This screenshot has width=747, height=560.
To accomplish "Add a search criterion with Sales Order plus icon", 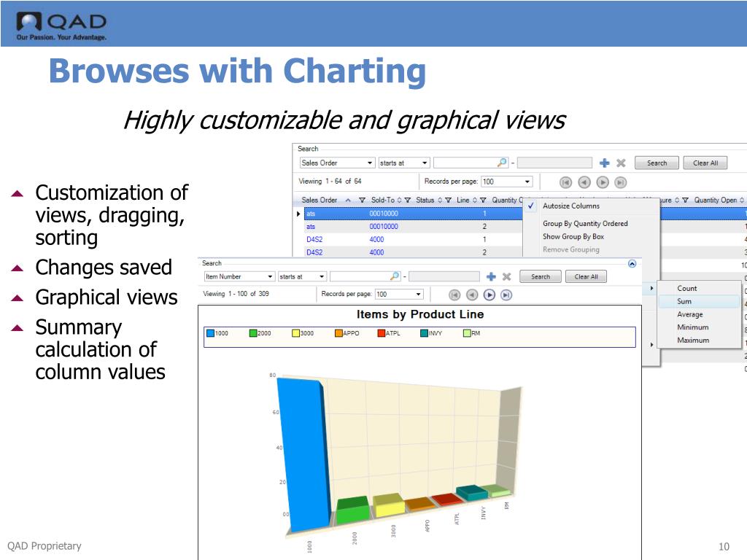I will click(604, 163).
